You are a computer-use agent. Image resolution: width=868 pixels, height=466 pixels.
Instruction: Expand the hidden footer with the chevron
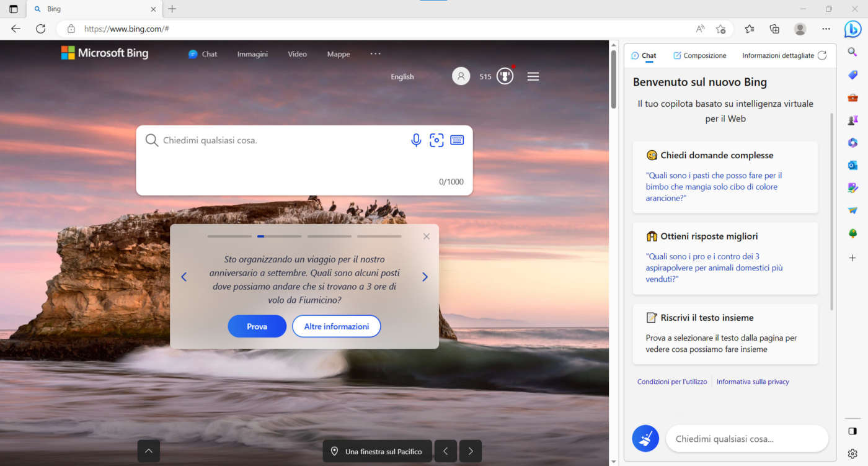[x=148, y=451]
